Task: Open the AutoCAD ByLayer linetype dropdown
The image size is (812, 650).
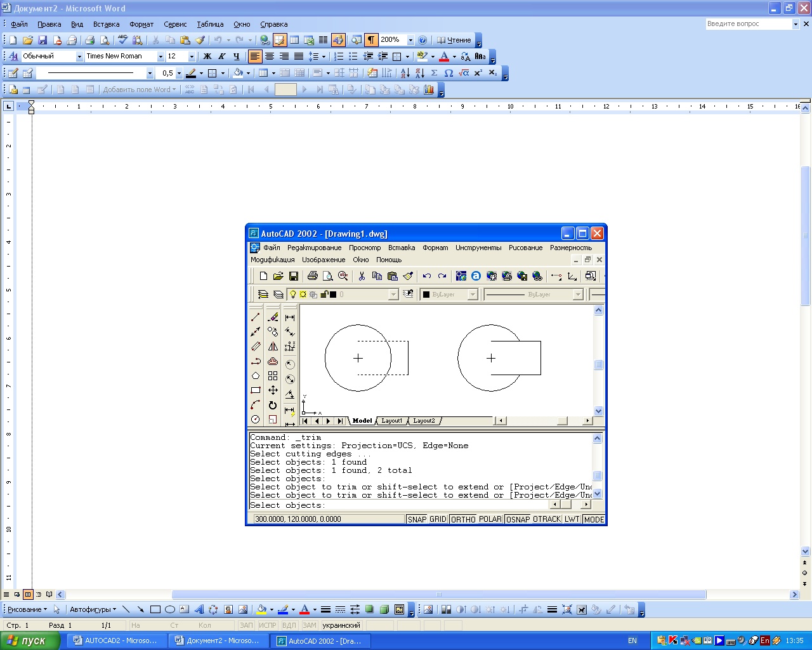Action: [578, 295]
